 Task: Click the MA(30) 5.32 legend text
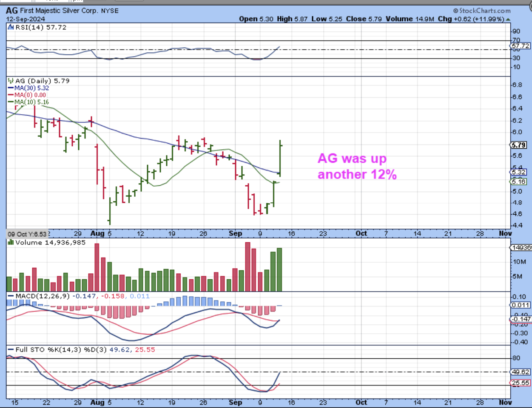coord(31,88)
